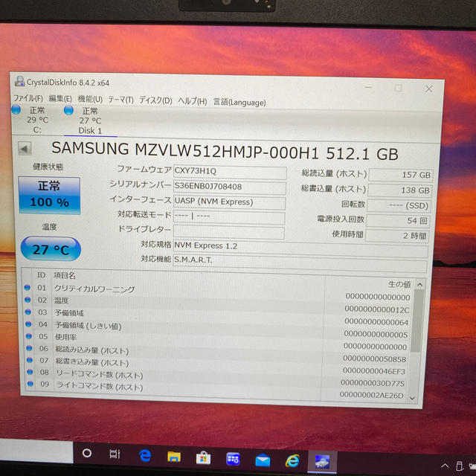
Task: Click the blue calendar-style app icon on taskbar
Action: (233, 459)
